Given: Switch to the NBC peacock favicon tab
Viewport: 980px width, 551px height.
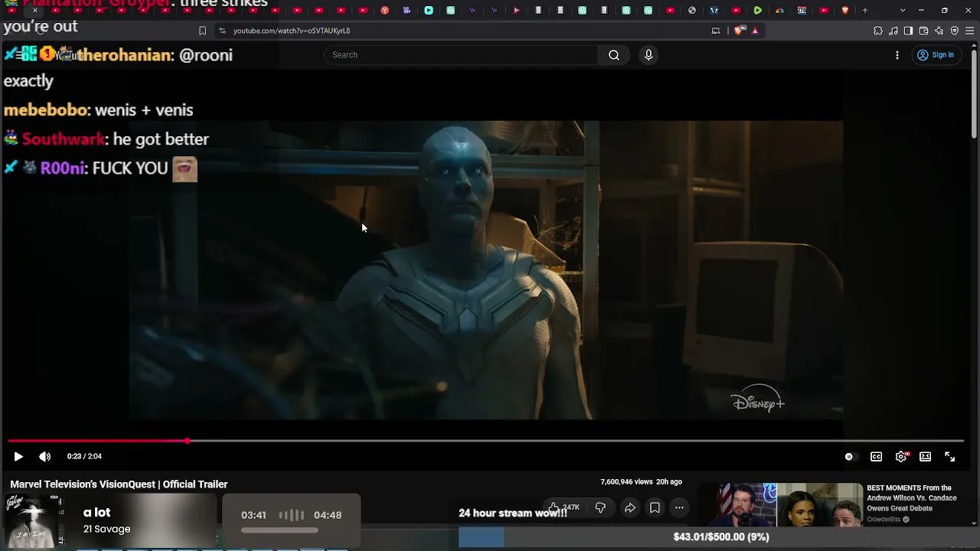Looking at the screenshot, I should (779, 11).
